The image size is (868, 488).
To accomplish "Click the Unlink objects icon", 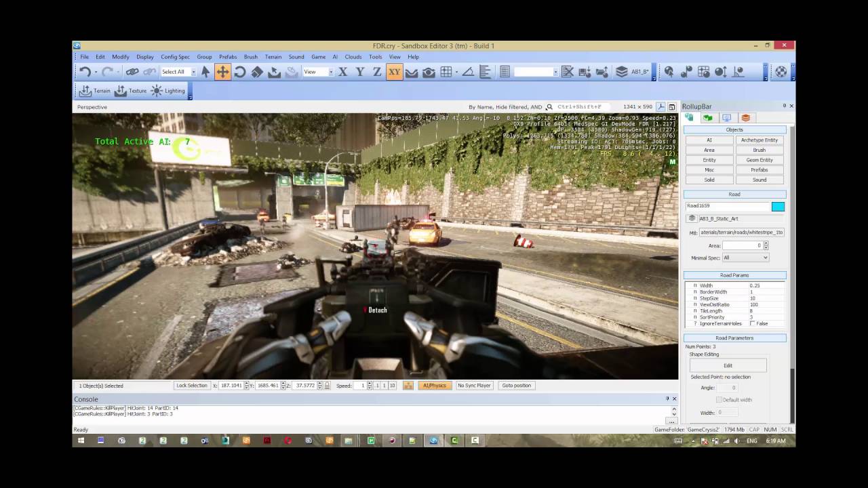I will click(150, 72).
